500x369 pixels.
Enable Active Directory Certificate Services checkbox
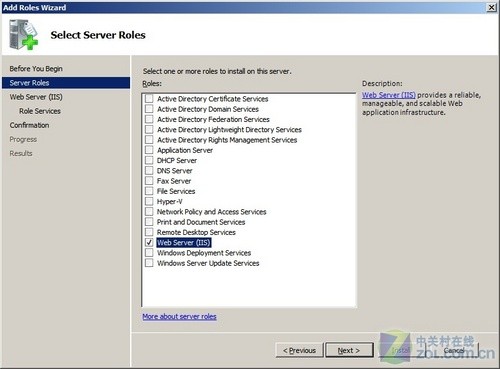coord(149,99)
